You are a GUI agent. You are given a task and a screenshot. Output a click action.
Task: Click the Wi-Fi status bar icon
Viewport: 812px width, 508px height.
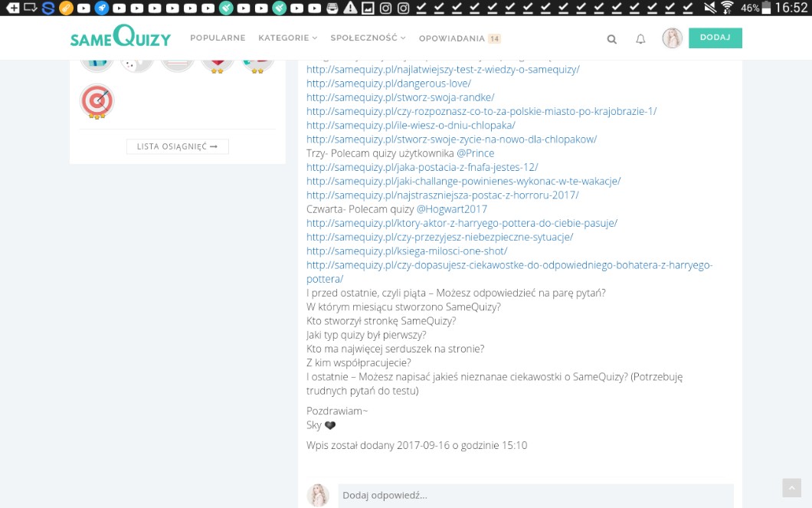726,8
